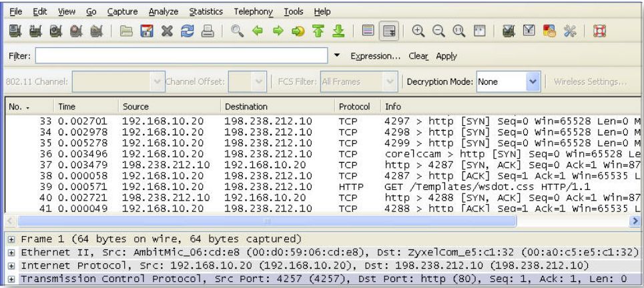This screenshot has height=288, width=644.
Task: Open help via the lifebuoy icon
Action: [x=600, y=31]
